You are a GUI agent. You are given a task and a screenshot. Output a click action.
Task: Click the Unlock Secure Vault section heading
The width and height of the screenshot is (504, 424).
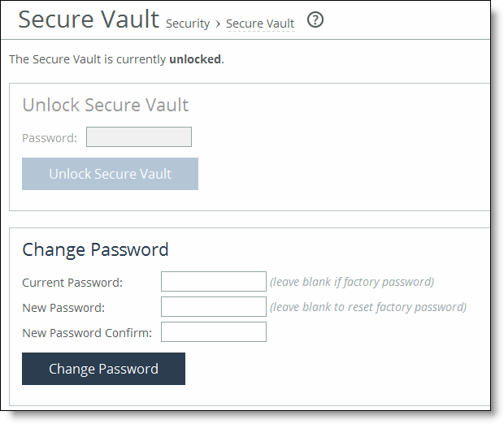pos(106,105)
